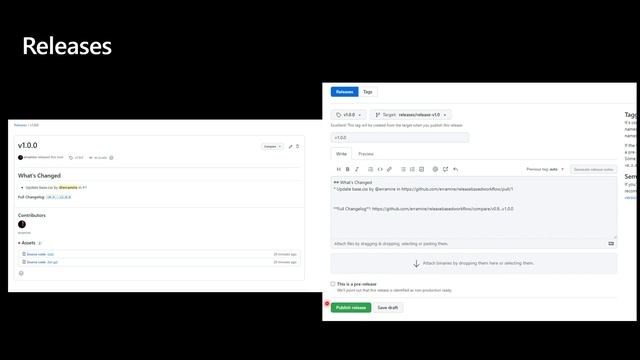Open the commit hash link under title
640x360 pixels.
tap(98, 158)
